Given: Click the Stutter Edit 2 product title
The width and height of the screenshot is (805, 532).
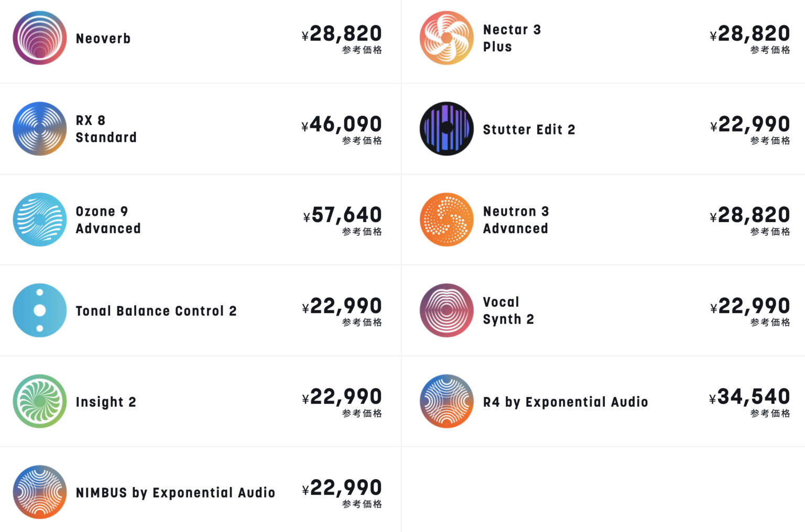Looking at the screenshot, I should click(529, 129).
